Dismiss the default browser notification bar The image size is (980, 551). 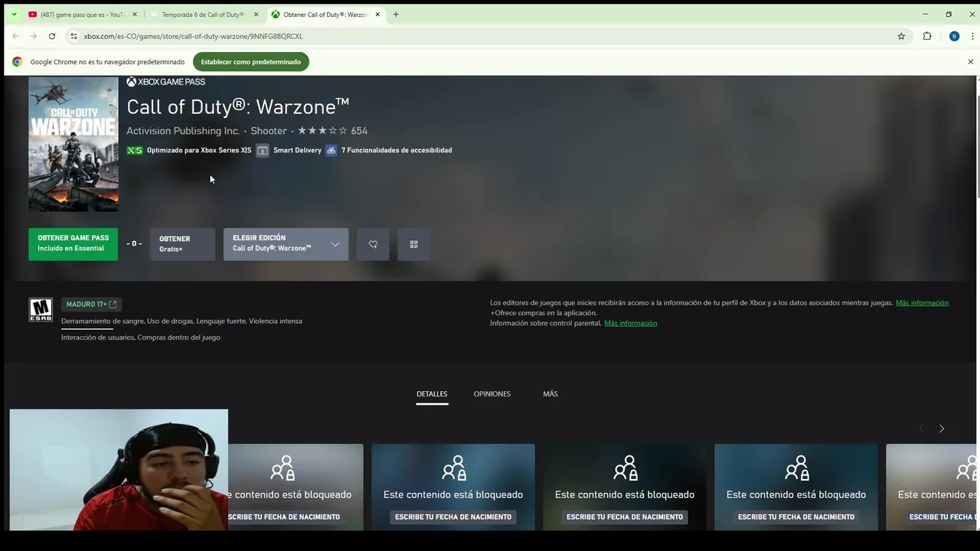coord(970,62)
